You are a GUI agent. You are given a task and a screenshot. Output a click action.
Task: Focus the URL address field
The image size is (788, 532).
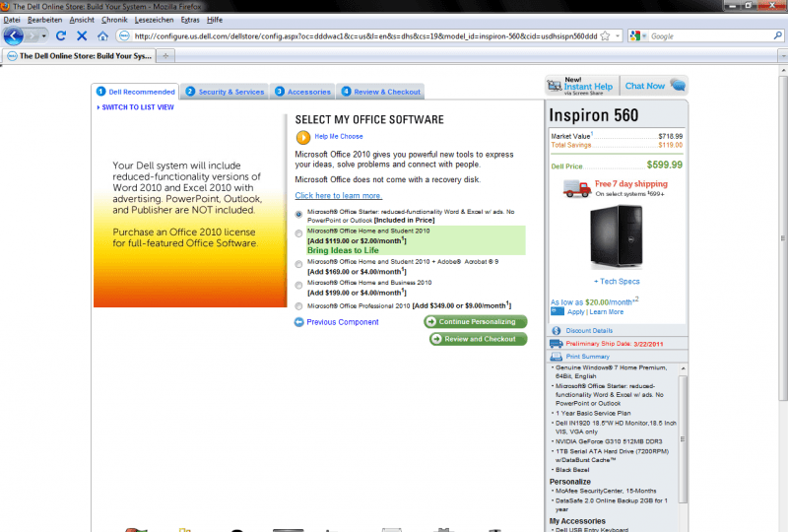tap(365, 36)
